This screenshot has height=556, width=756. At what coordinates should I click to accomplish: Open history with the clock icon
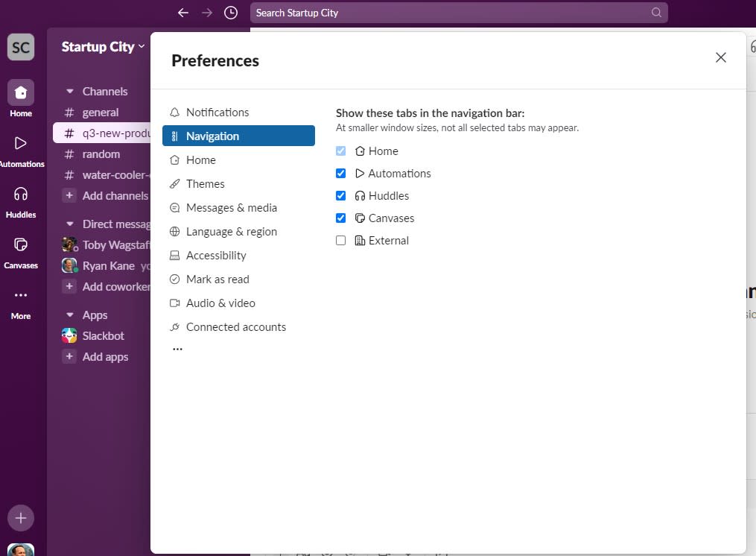click(231, 13)
